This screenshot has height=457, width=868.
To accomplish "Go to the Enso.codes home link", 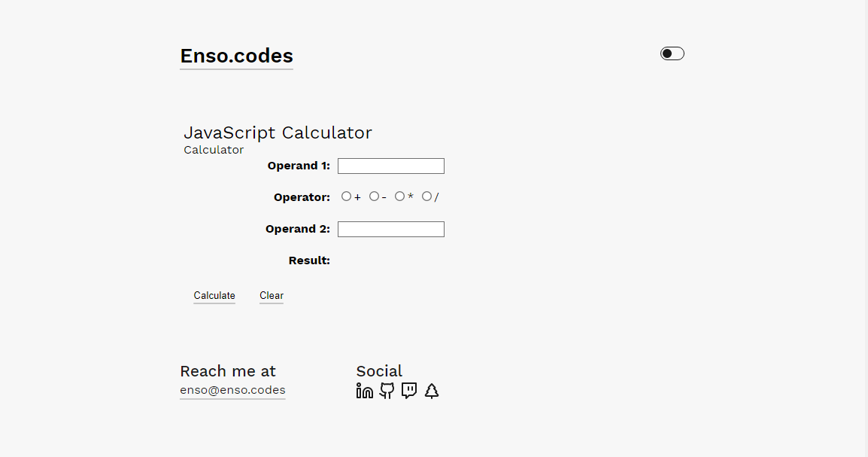I will (236, 56).
